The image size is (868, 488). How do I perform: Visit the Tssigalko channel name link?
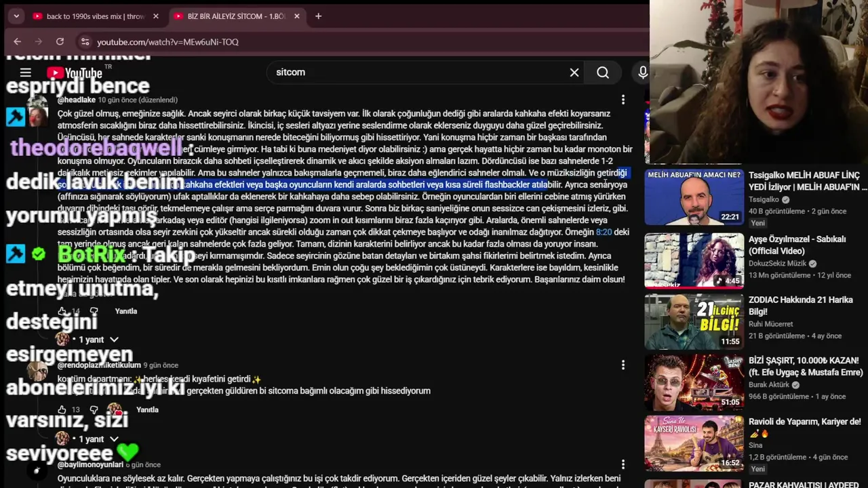pos(764,200)
